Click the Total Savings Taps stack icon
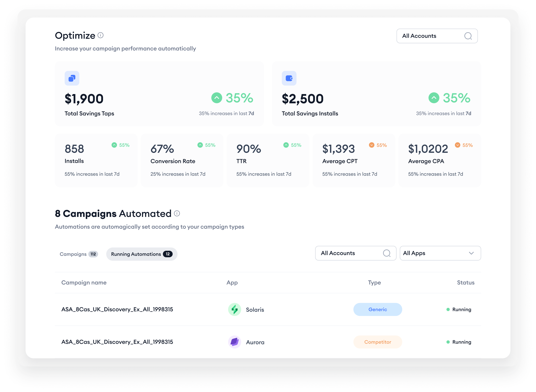Screen dimensions: 536x392 pos(72,78)
